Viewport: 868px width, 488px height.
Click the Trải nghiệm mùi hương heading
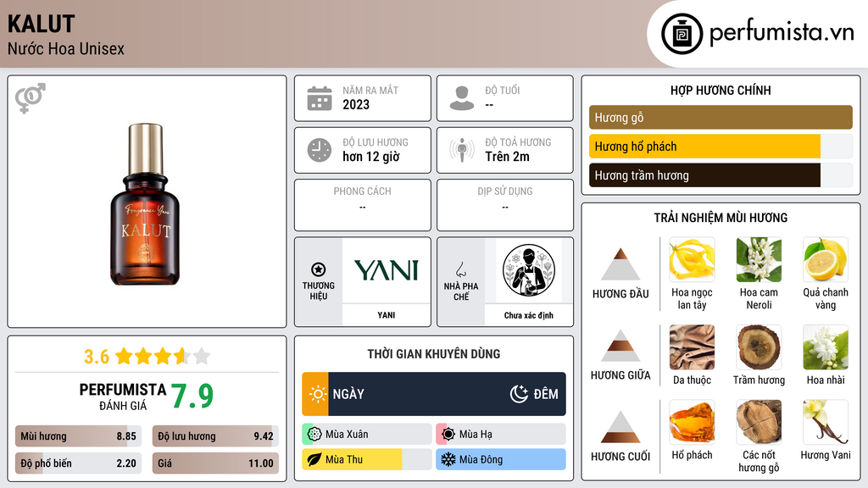(721, 218)
